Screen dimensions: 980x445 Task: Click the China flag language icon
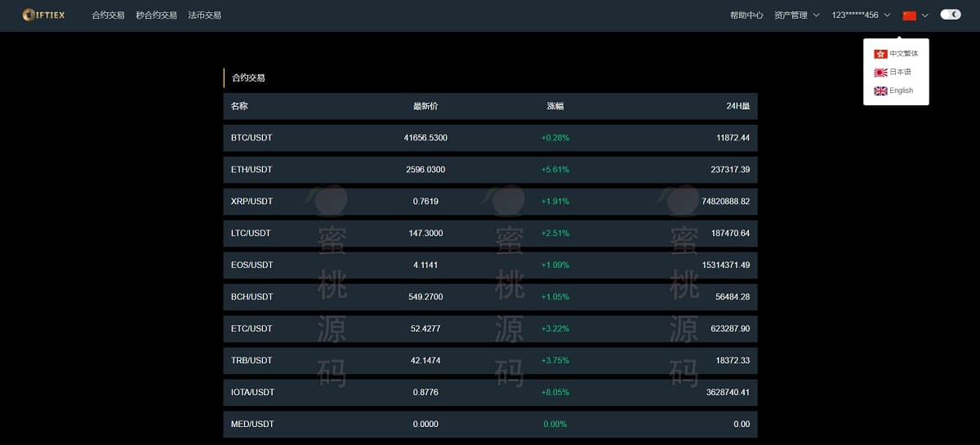tap(909, 16)
